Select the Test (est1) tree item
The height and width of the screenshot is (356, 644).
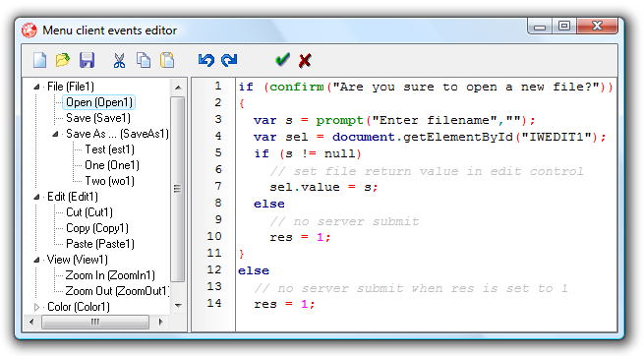(x=110, y=149)
